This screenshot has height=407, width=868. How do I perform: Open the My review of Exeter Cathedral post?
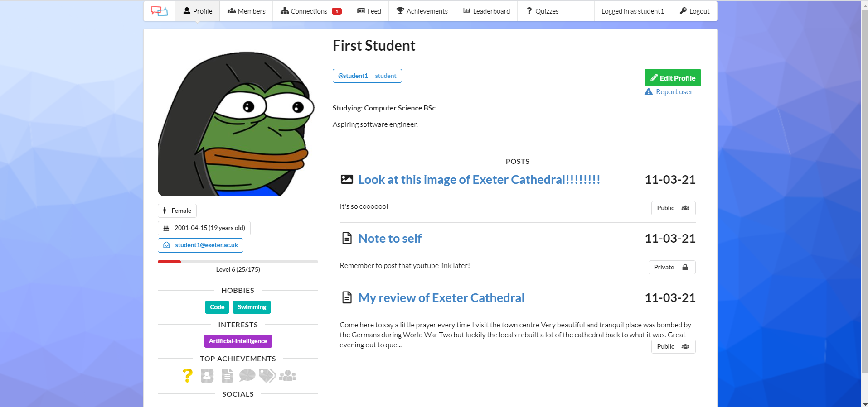[x=441, y=298]
